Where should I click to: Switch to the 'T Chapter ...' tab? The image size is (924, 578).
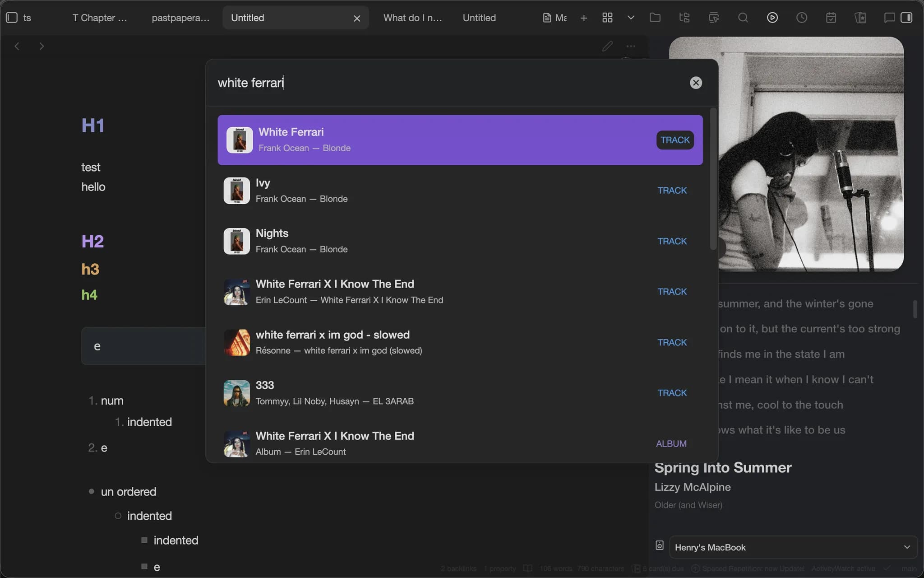click(100, 18)
